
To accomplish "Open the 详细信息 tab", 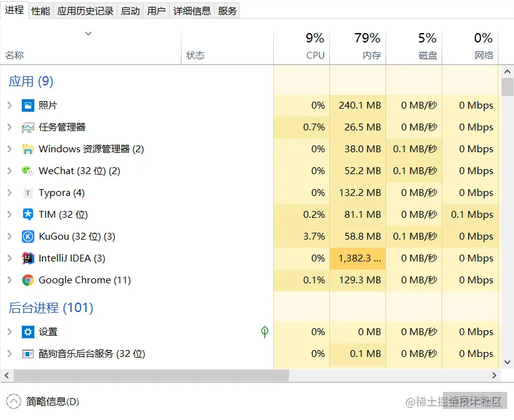I will tap(192, 11).
